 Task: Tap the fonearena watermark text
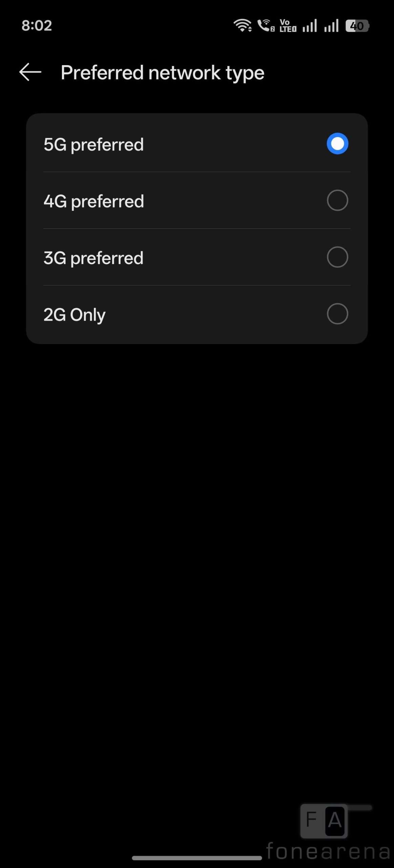328,851
